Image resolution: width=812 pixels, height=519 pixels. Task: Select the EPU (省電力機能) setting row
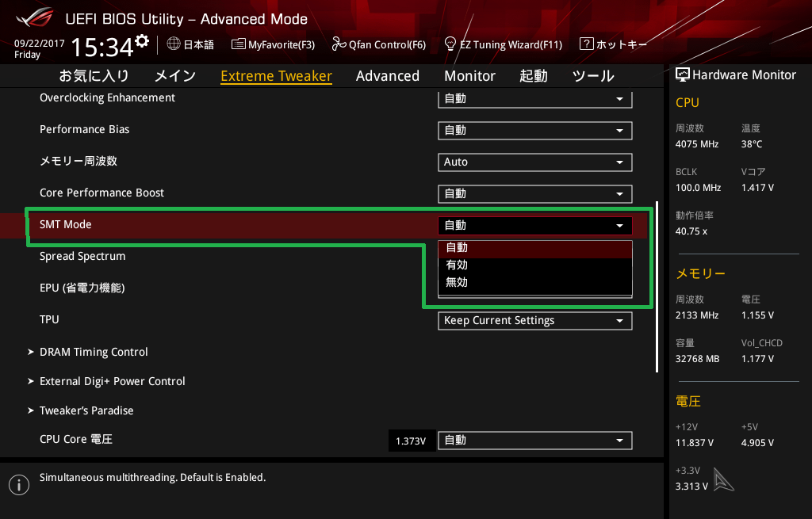point(82,288)
